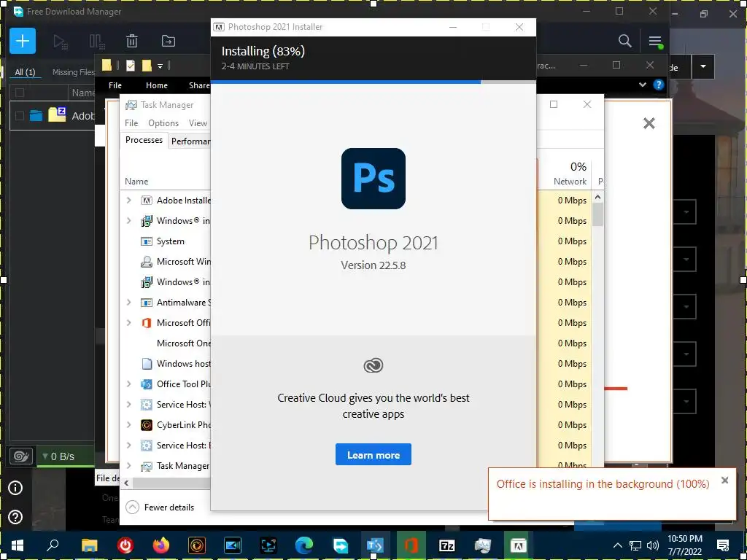Click the properties checkmark icon in File Explorer quick access toolbar
This screenshot has height=560, width=747.
pyautogui.click(x=130, y=66)
